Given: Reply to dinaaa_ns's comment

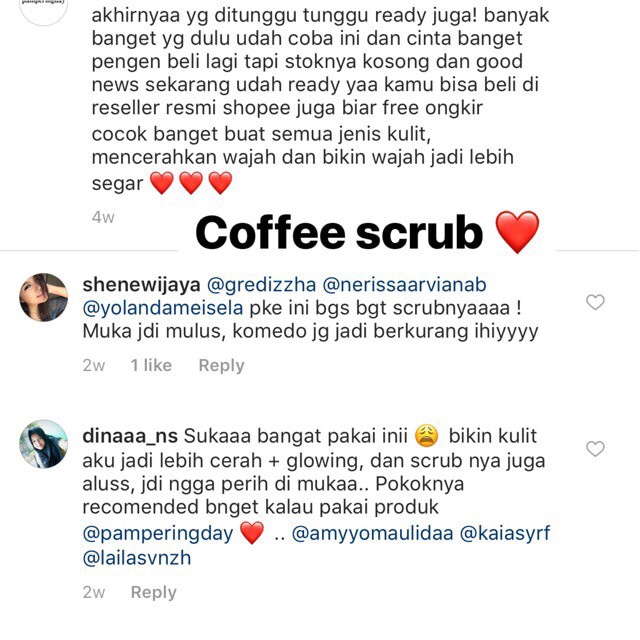Looking at the screenshot, I should coord(153,592).
